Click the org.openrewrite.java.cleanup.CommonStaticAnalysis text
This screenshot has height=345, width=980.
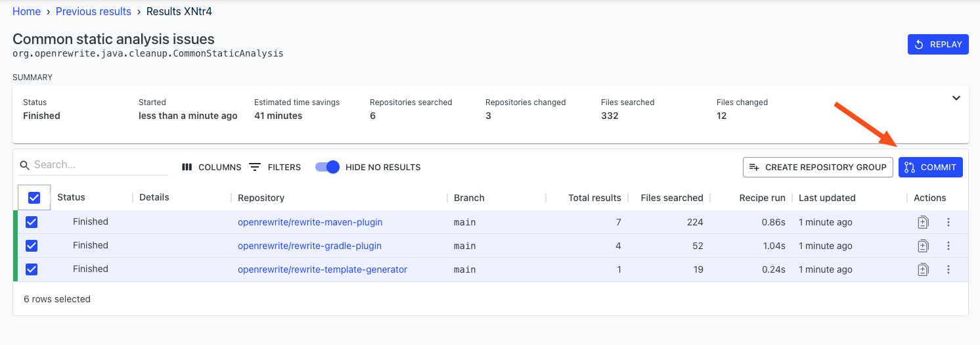[x=148, y=53]
